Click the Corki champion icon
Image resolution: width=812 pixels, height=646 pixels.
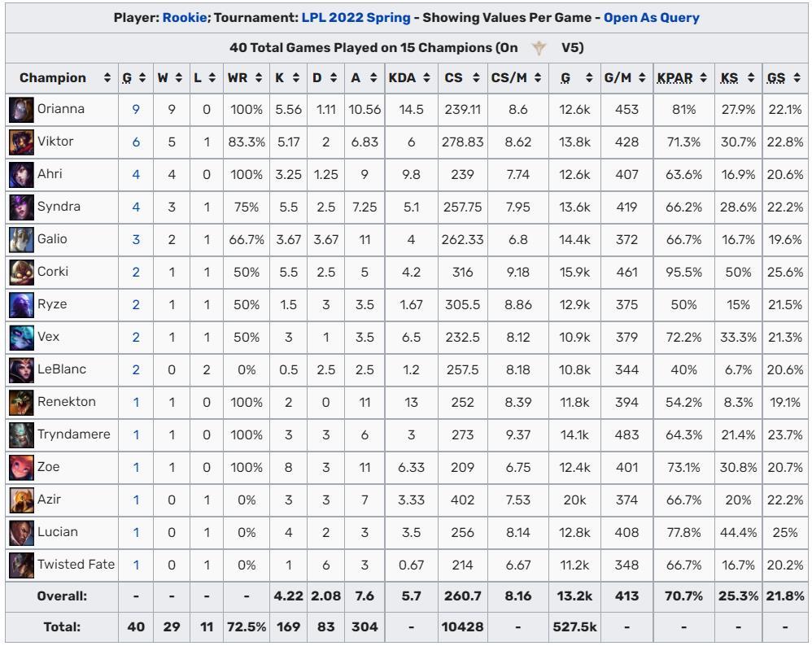point(21,272)
